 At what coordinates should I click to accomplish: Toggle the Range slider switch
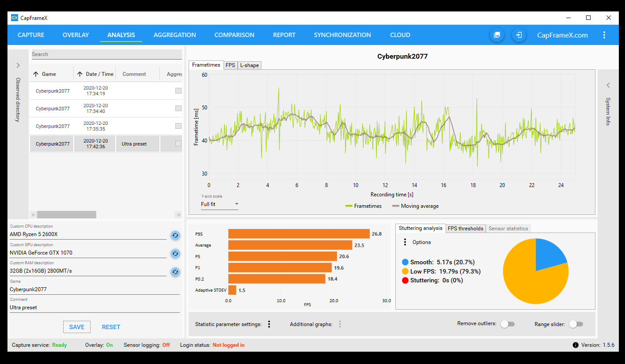click(x=576, y=324)
